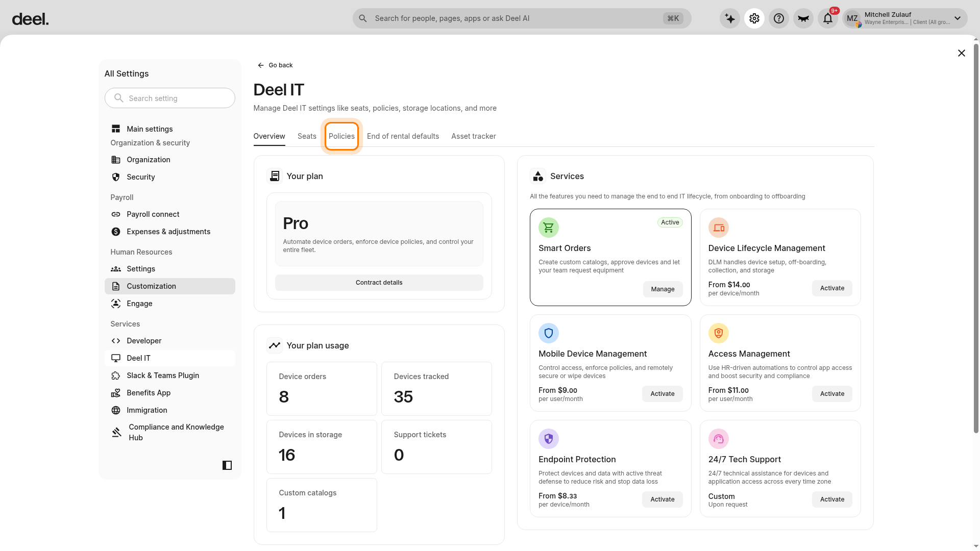Open Compliance and Knowledge Hub
The height and width of the screenshot is (551, 980).
point(170,432)
